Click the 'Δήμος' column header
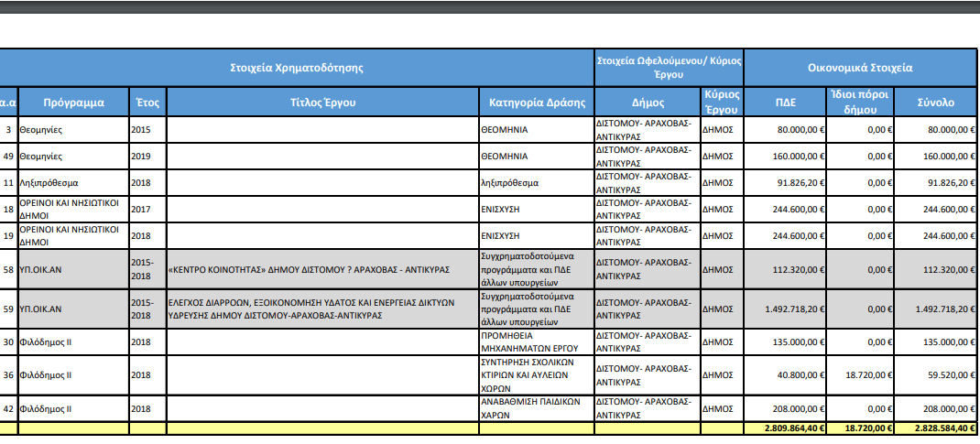The width and height of the screenshot is (980, 444). [648, 102]
